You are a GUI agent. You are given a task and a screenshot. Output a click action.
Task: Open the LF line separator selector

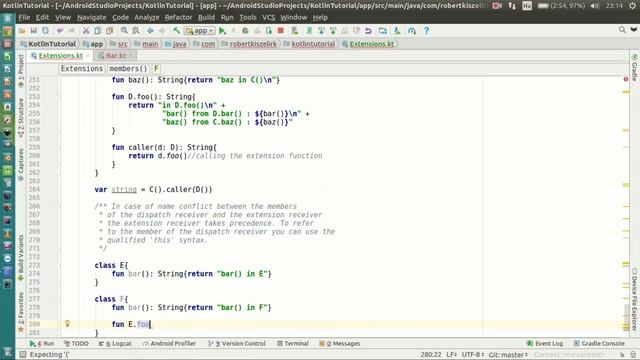pos(451,355)
